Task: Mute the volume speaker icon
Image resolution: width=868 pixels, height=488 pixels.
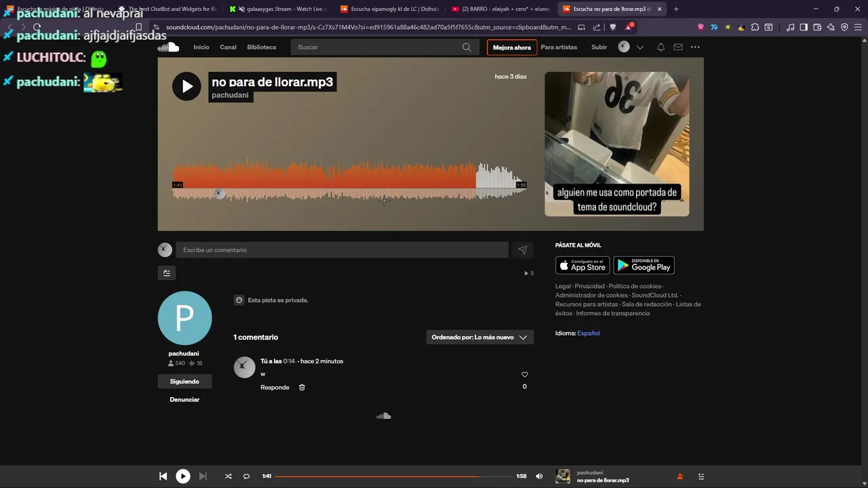Action: pos(539,476)
